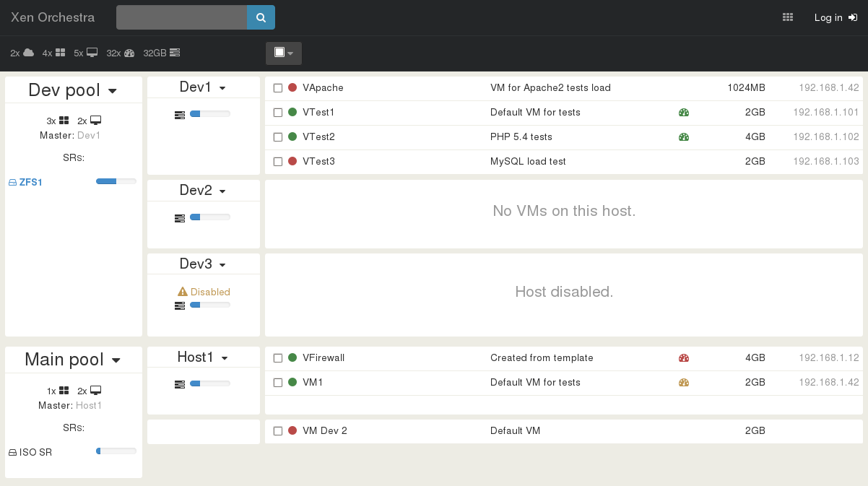Click the Log in link

[x=836, y=17]
